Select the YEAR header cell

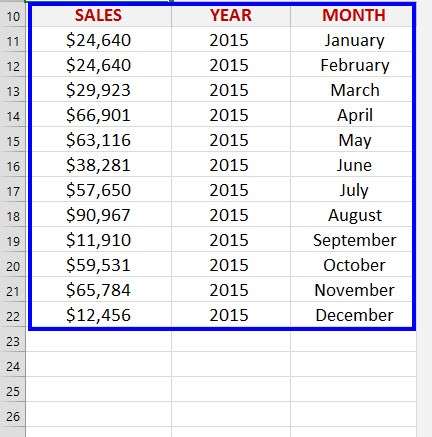click(231, 15)
